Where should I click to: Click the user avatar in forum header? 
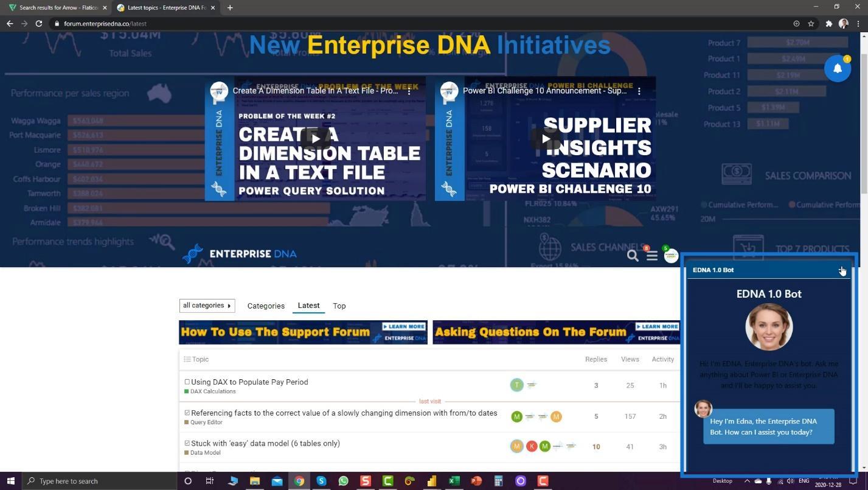[671, 256]
